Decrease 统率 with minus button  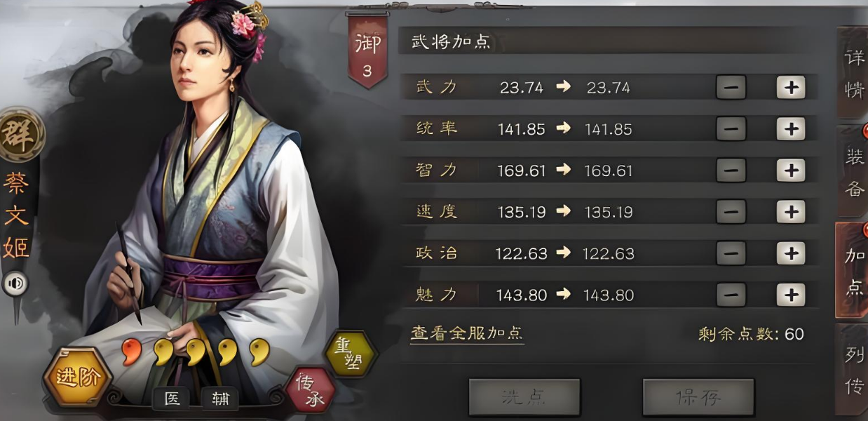[731, 129]
